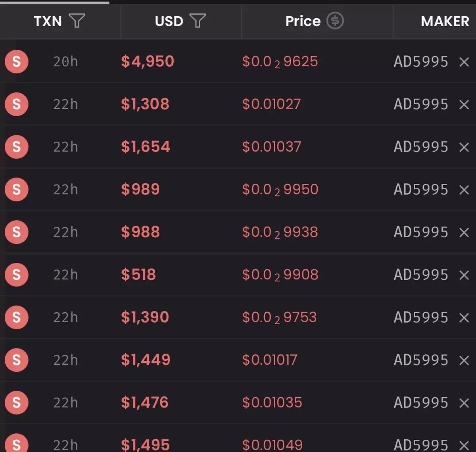
Task: Open the USD column filter funnel
Action: click(x=198, y=21)
